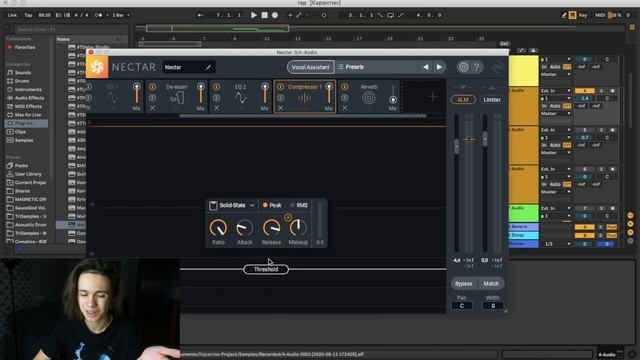Toggle Compressor 1 module power button
Image resolution: width=640 pixels, height=360 pixels.
(x=280, y=87)
